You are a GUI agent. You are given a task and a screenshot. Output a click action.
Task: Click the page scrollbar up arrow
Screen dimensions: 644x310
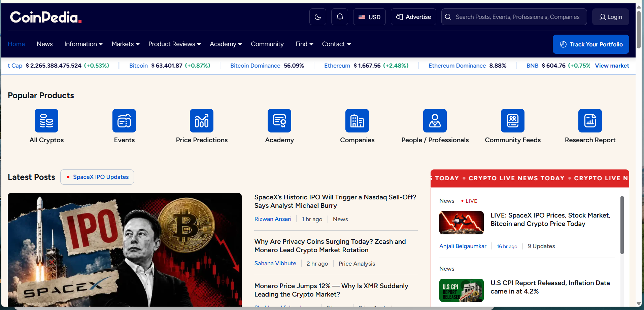639,7
